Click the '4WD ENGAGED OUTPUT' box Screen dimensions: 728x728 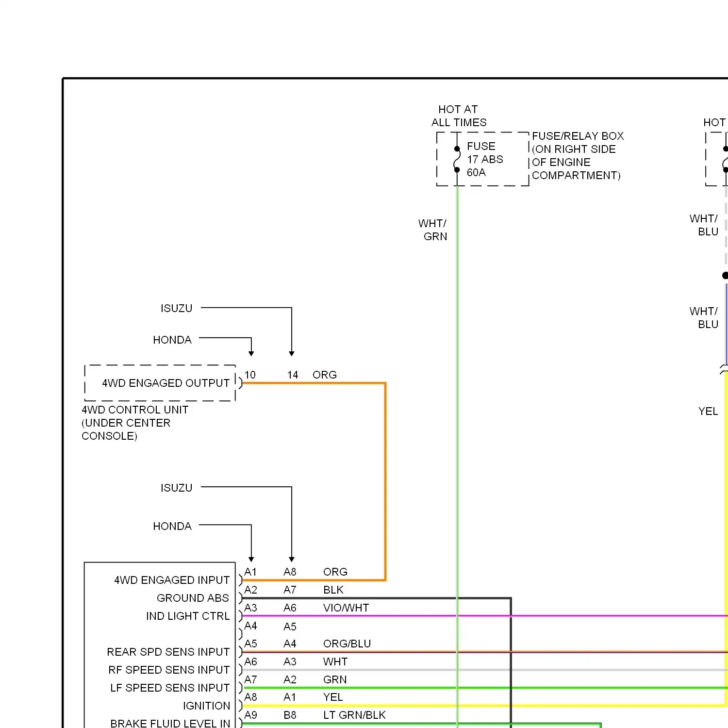pyautogui.click(x=160, y=383)
